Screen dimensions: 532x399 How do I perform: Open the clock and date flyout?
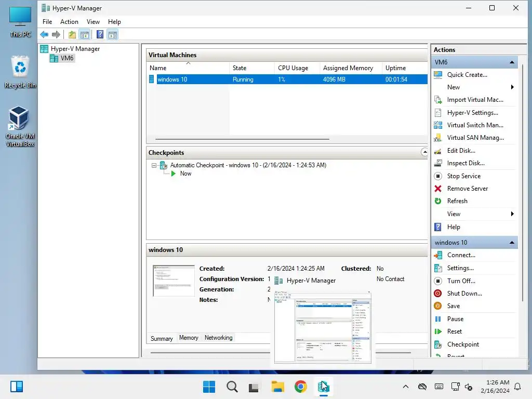coord(495,387)
